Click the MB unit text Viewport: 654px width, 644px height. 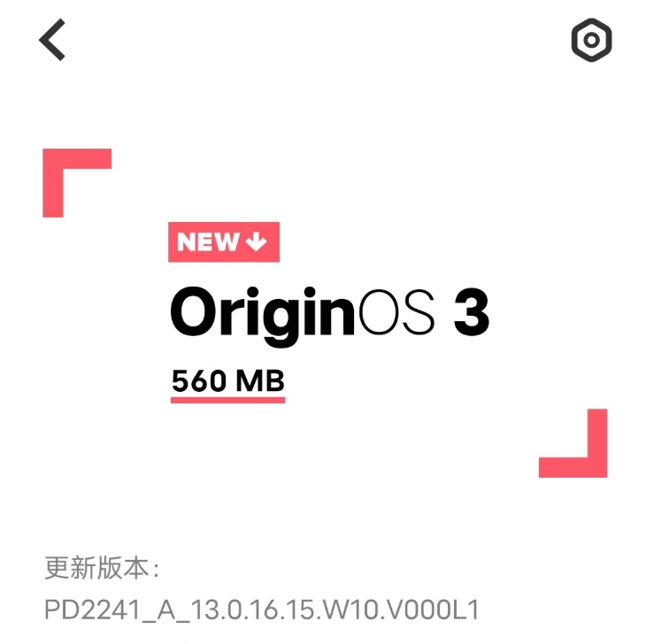(260, 380)
